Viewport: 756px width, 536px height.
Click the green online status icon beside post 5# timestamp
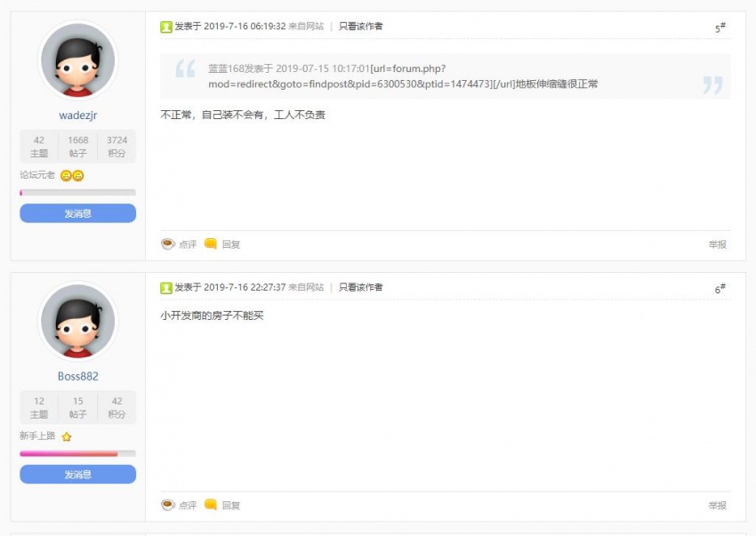point(165,27)
